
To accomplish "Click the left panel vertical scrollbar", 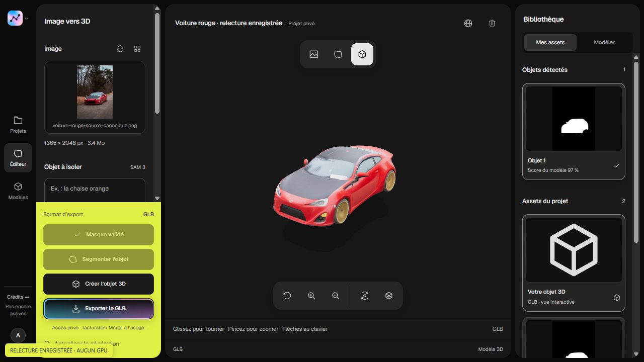I will pyautogui.click(x=157, y=63).
